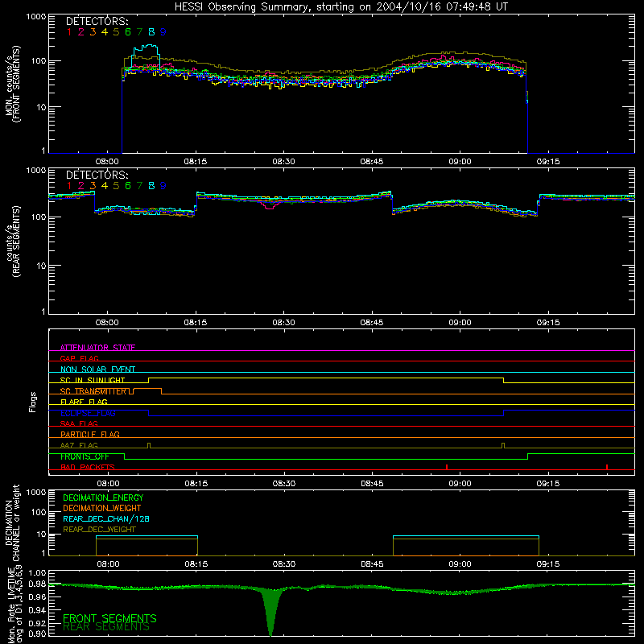Select cyan detector 8 in front segments legend
This screenshot has height=644, width=644.
point(151,32)
